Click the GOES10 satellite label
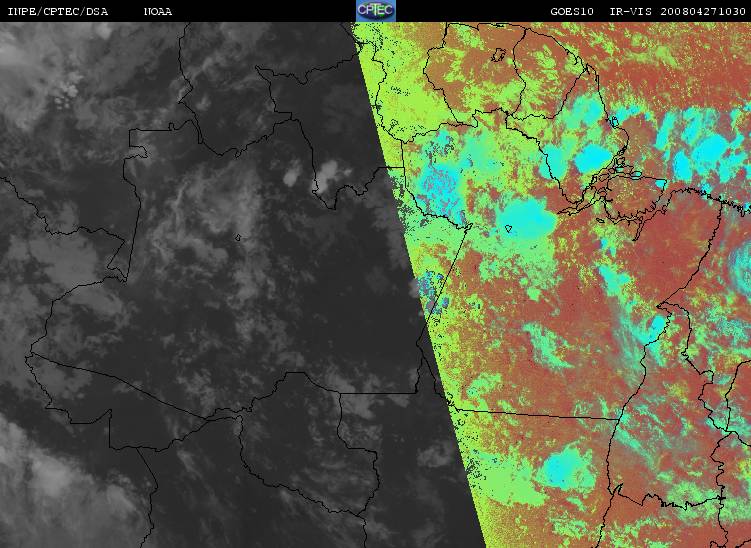 [572, 12]
